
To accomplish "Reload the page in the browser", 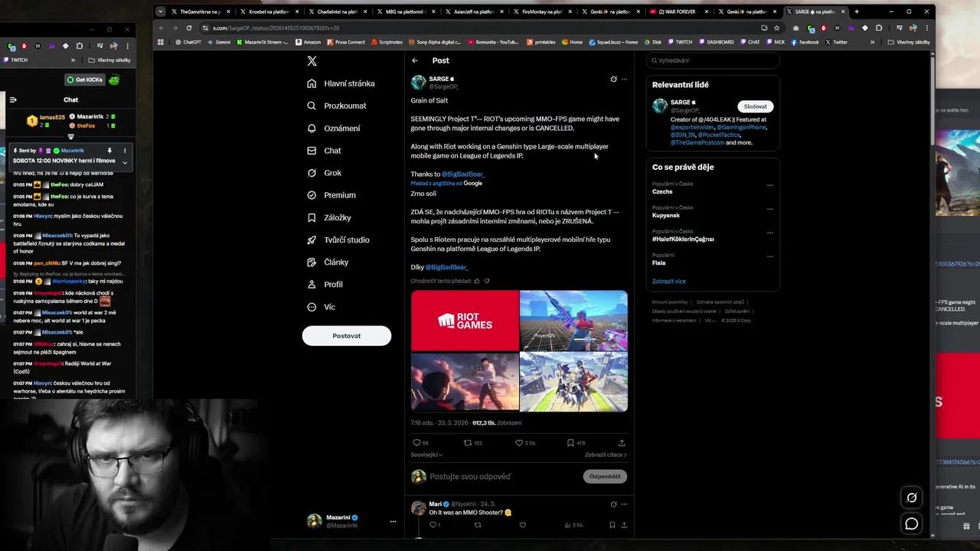I will pyautogui.click(x=188, y=28).
